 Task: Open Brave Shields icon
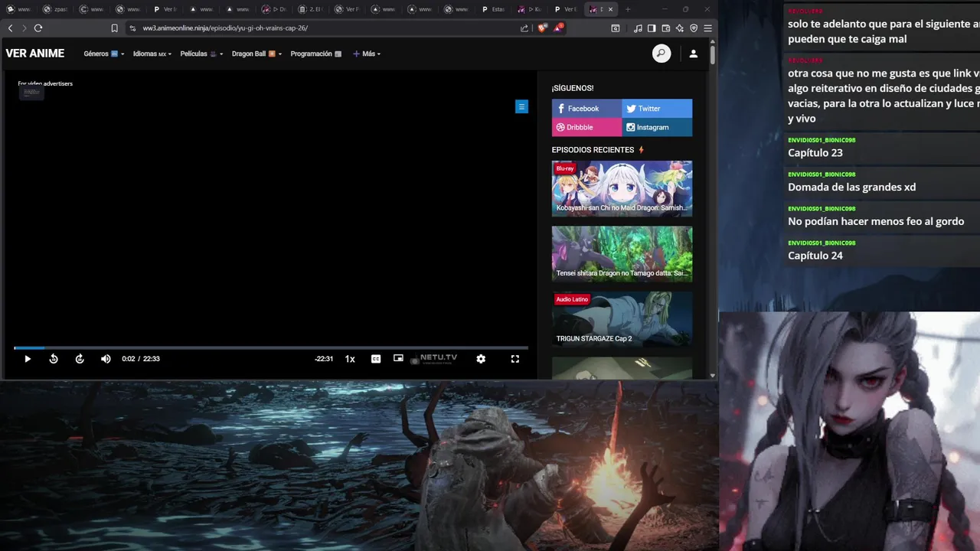[x=542, y=28]
